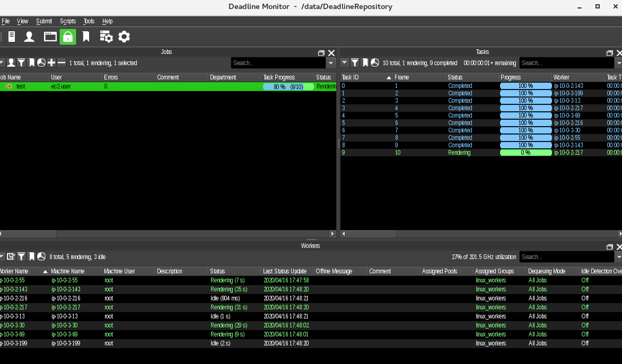Open the Submit menu
The height and width of the screenshot is (364, 622).
[x=44, y=21]
